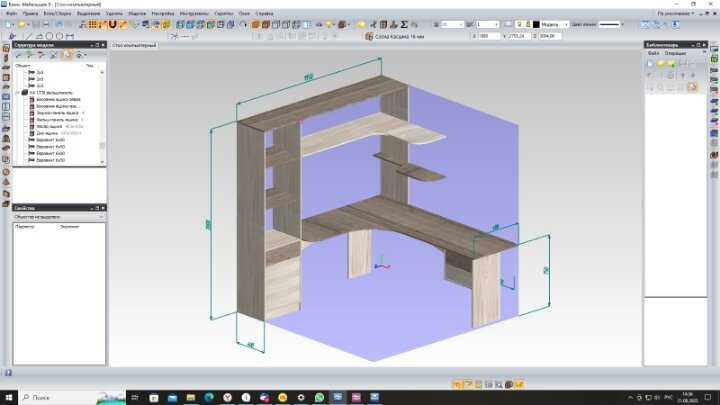720x405 pixels.
Task: Open the Инструменты menu
Action: point(194,13)
